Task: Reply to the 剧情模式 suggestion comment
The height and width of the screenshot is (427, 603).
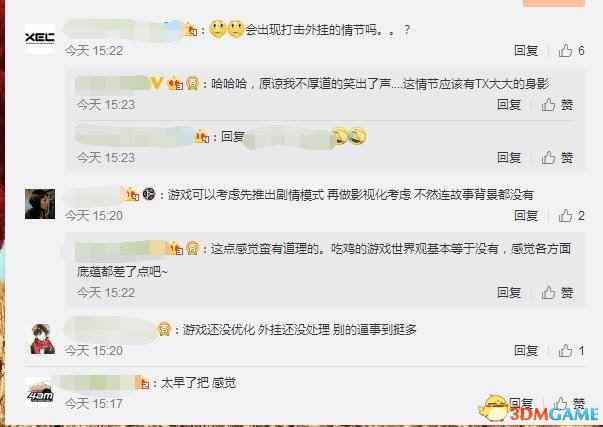Action: (x=526, y=216)
